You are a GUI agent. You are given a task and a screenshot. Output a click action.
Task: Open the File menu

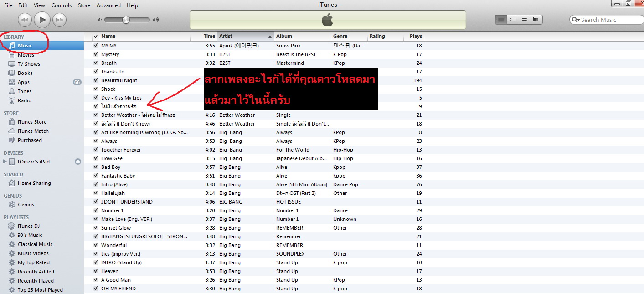click(8, 5)
